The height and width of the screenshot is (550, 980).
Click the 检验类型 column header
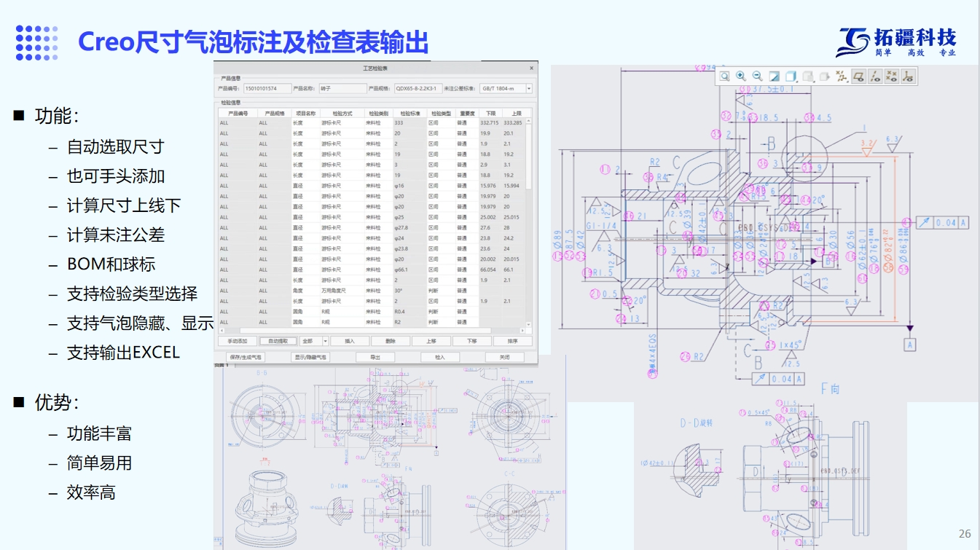tap(441, 114)
